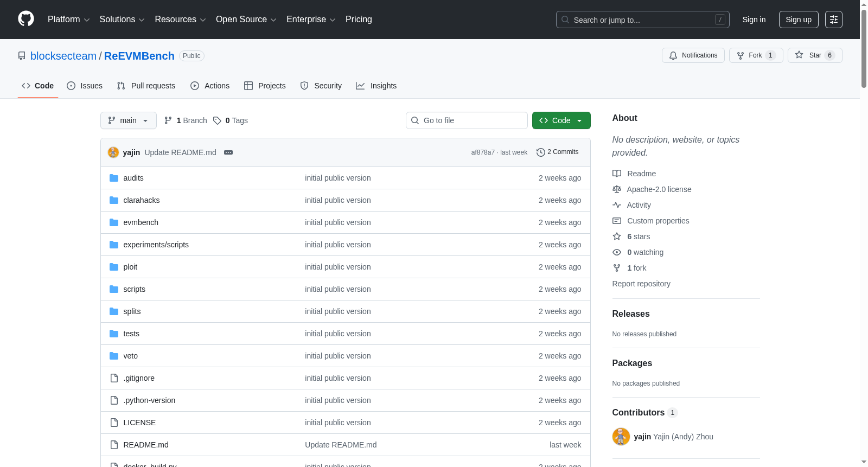868x467 pixels.
Task: Click the evmbench folder icon
Action: 114,222
